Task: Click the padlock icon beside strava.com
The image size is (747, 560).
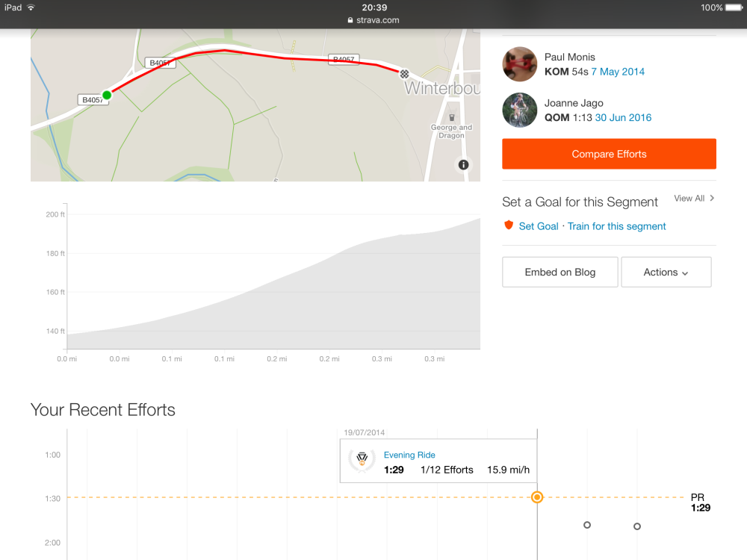Action: point(350,20)
